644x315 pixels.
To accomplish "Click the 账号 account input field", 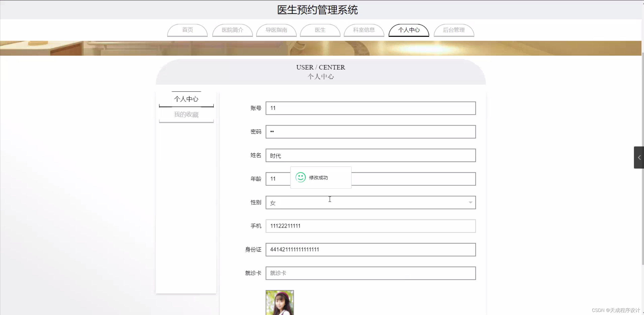I will (370, 108).
